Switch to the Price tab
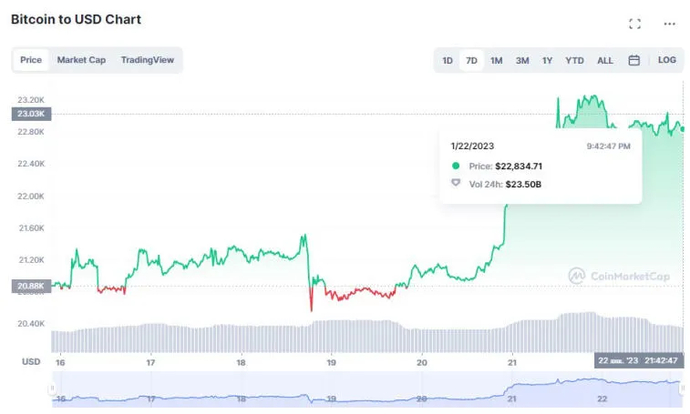The width and height of the screenshot is (690, 414). click(x=31, y=60)
